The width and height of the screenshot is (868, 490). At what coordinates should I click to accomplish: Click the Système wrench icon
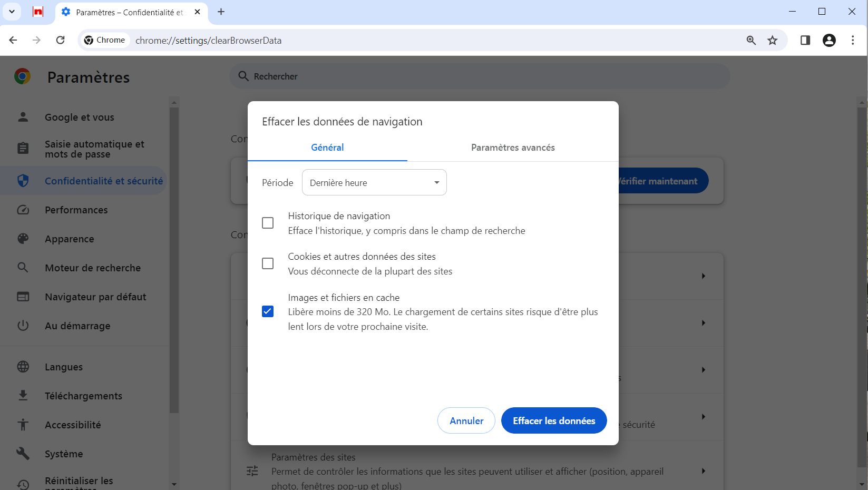coord(23,454)
